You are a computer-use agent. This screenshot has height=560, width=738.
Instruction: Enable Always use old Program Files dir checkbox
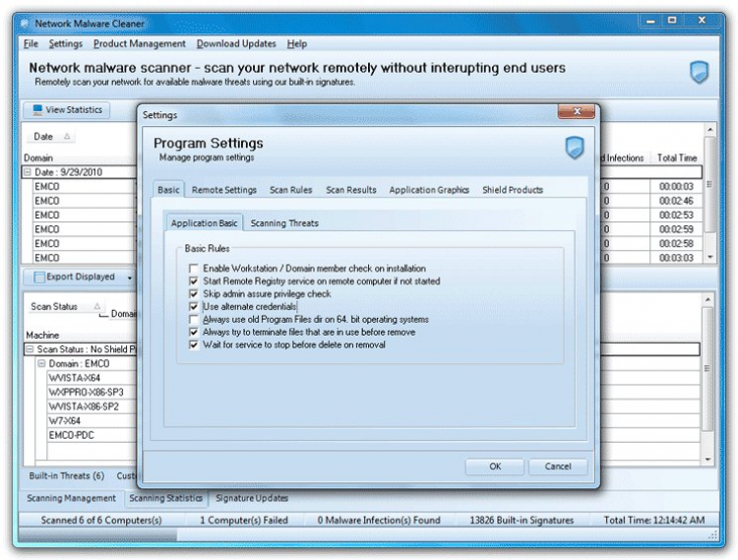click(x=194, y=319)
